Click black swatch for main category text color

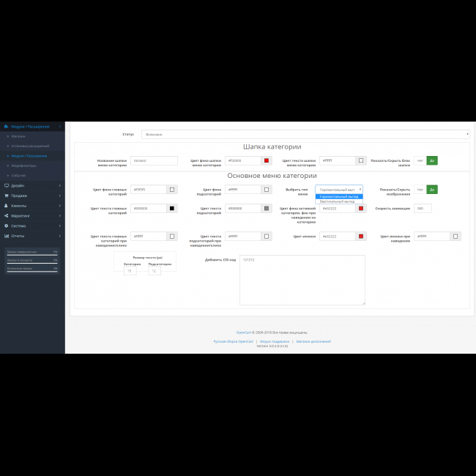tap(172, 208)
